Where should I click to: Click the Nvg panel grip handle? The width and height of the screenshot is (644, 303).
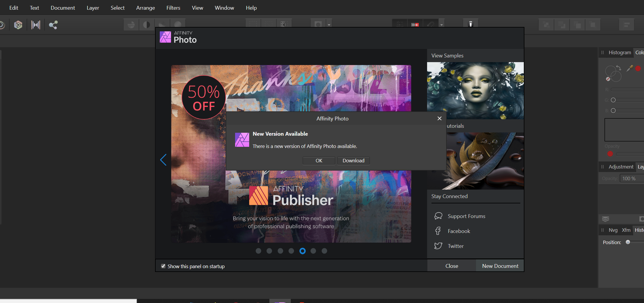click(x=603, y=230)
